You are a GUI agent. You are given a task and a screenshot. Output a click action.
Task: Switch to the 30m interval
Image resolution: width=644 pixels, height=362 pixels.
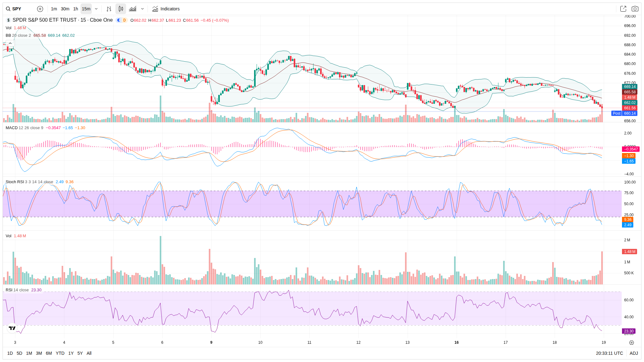point(65,9)
